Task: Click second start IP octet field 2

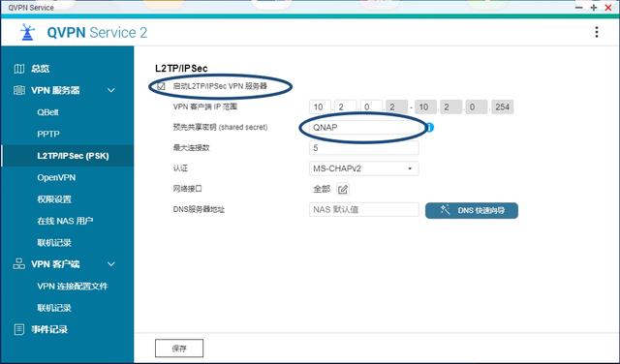Action: [x=345, y=106]
